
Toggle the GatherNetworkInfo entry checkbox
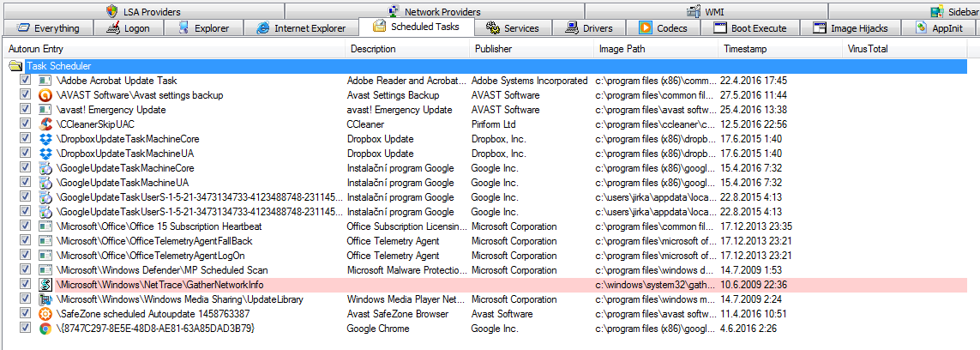[x=26, y=285]
